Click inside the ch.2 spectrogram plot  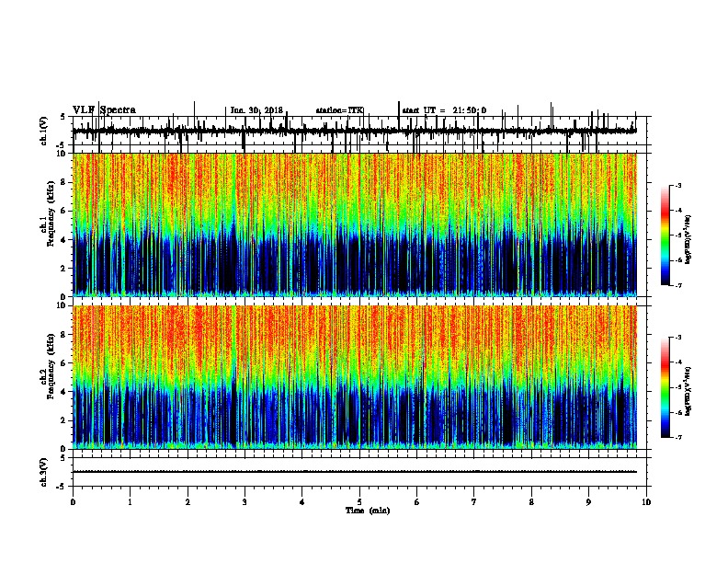click(355, 377)
